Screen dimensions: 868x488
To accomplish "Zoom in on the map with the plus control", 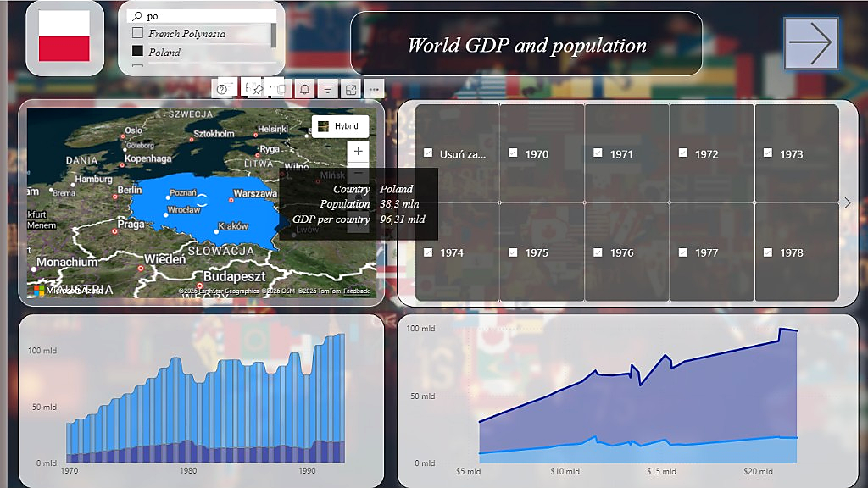I will point(358,152).
